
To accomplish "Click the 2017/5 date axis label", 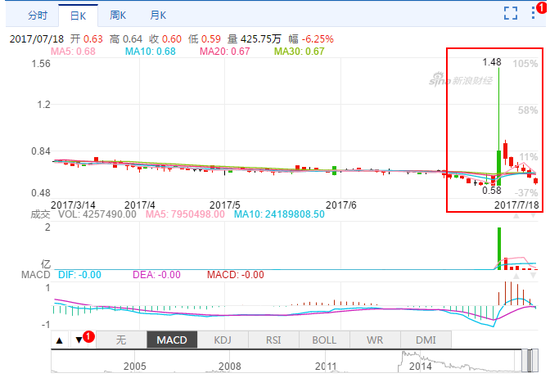I will [x=225, y=205].
